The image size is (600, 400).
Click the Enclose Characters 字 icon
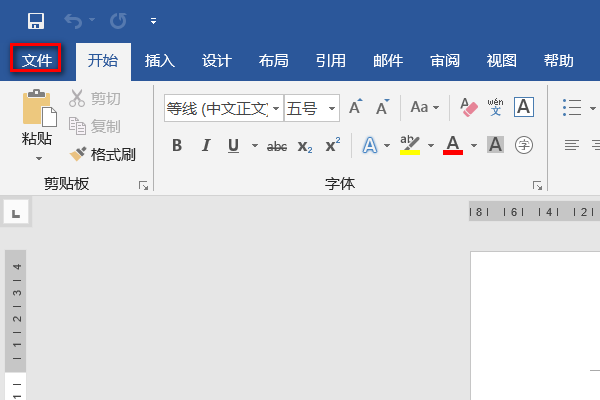coord(524,145)
